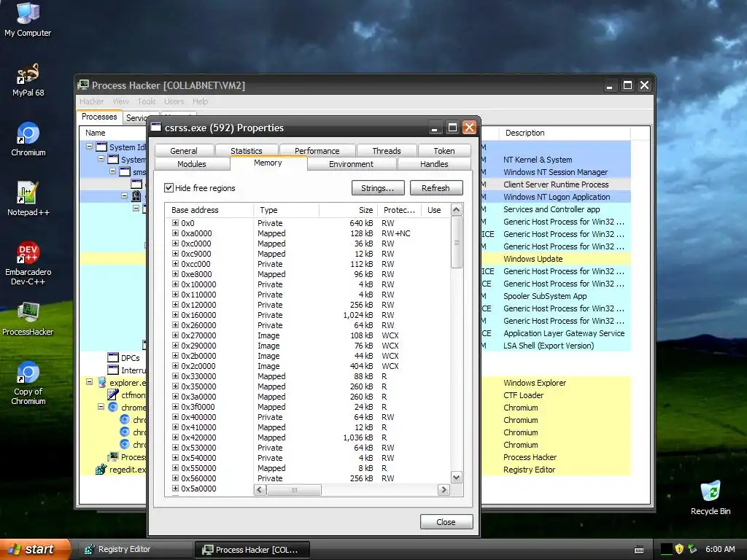Expand memory region 0x160000
Viewport: 747px width, 560px height.
(175, 315)
